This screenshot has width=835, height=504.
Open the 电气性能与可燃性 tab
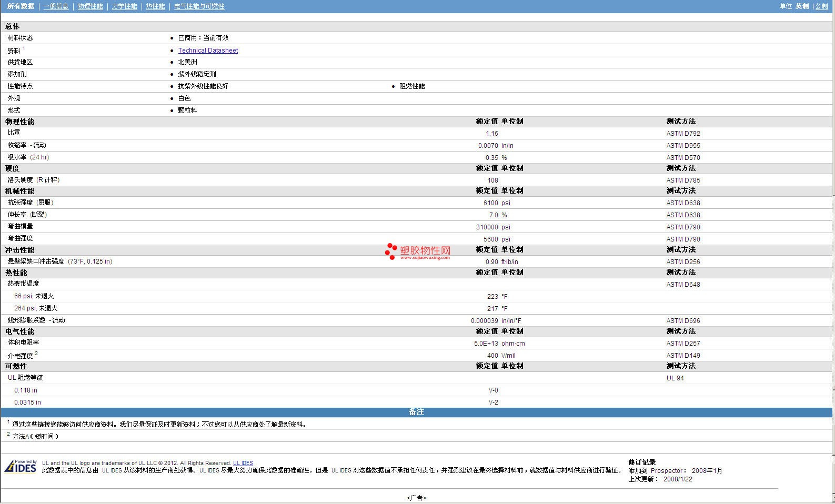click(x=199, y=6)
